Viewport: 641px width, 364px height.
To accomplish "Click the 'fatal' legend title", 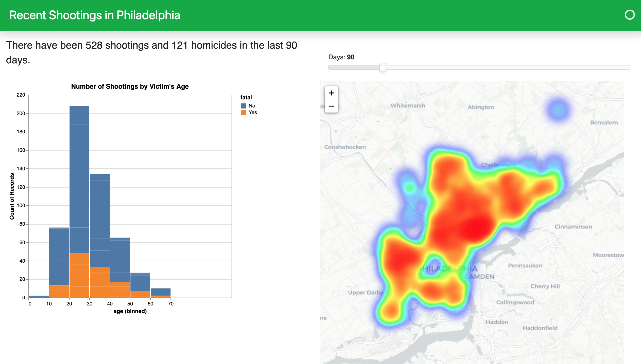I will pyautogui.click(x=246, y=98).
